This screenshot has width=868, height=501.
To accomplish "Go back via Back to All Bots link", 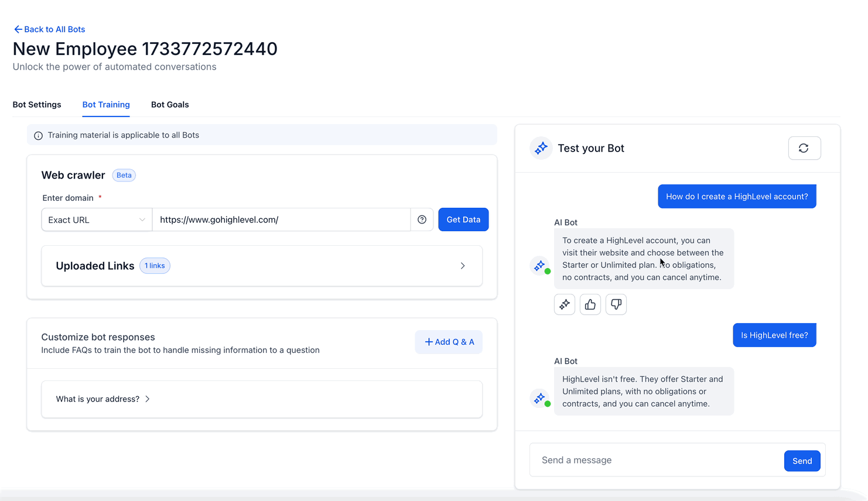I will (49, 29).
